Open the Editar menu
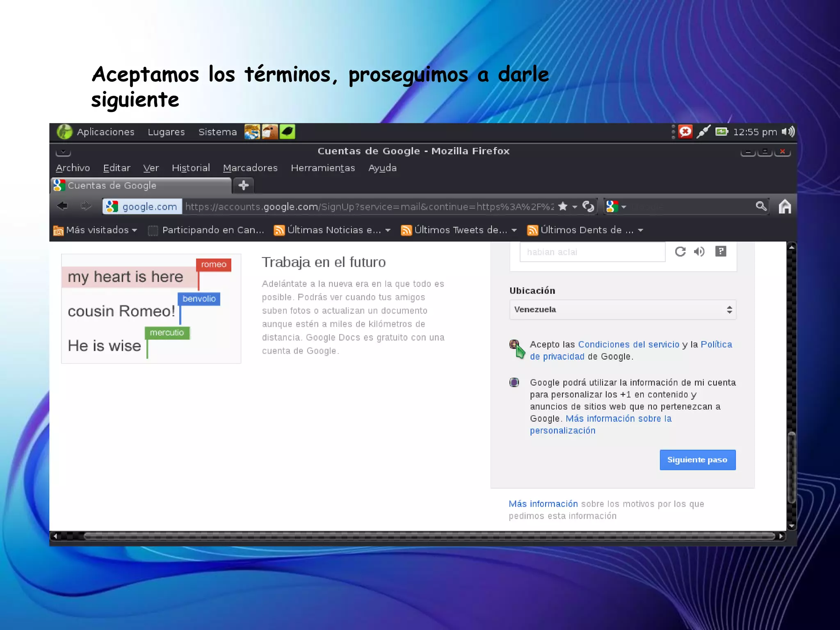The height and width of the screenshot is (630, 840). coord(116,168)
